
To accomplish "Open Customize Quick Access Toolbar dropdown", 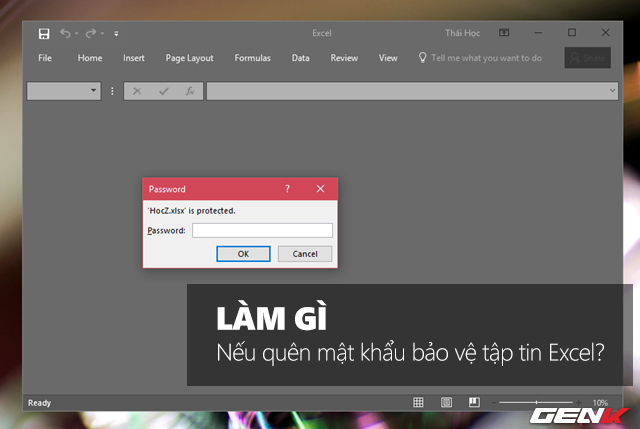I will point(116,33).
